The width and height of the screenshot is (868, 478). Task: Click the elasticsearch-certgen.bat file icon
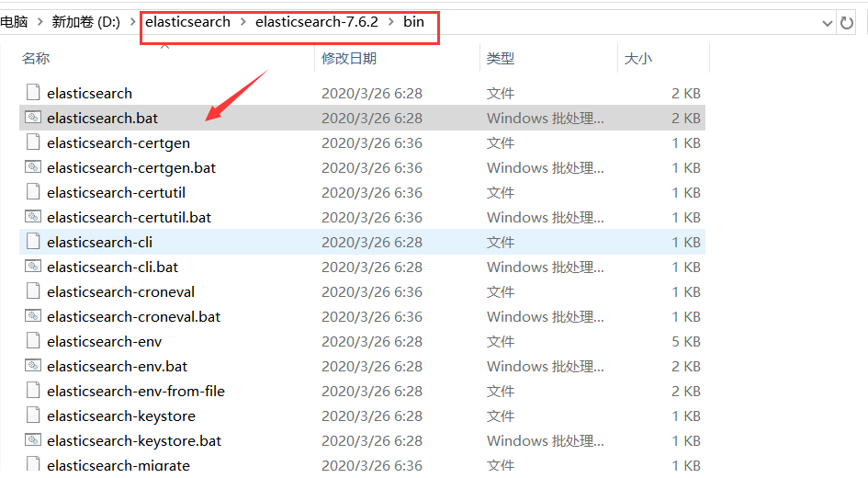[33, 166]
